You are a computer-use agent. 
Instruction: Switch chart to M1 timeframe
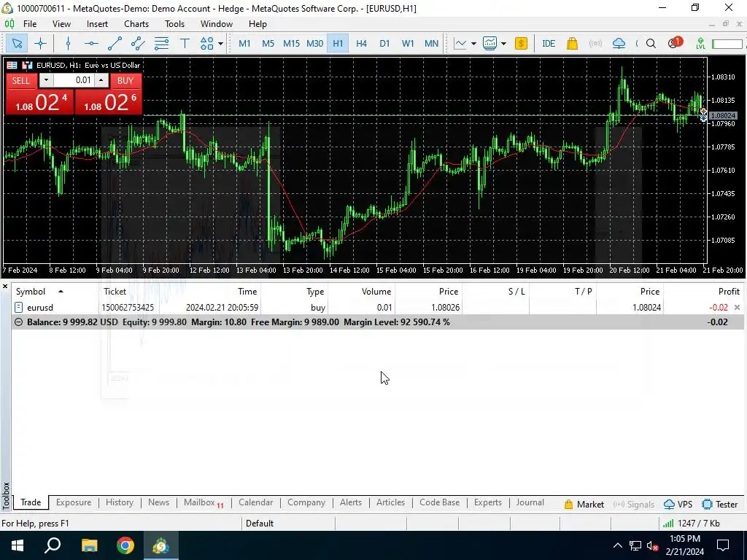[x=244, y=44]
